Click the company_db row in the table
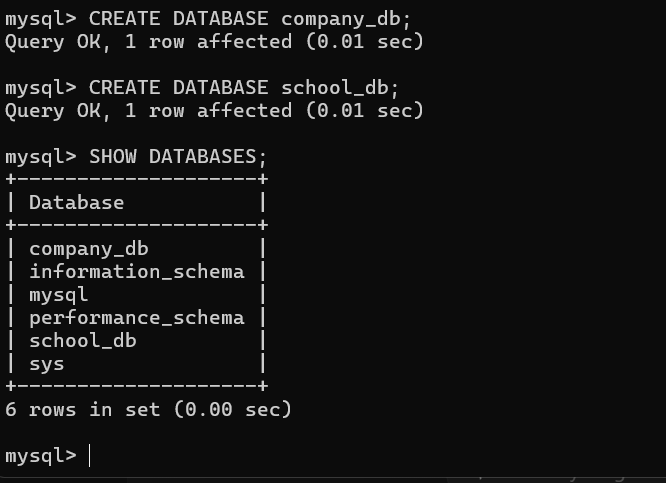The width and height of the screenshot is (666, 483). pyautogui.click(x=89, y=248)
